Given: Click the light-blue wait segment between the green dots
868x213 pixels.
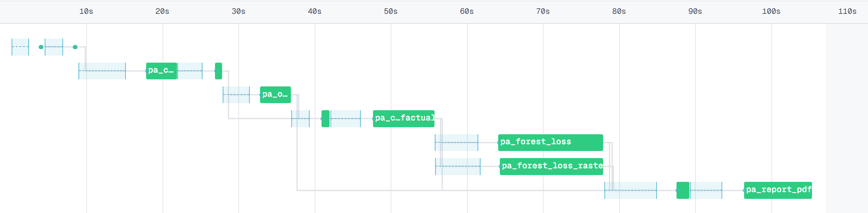Looking at the screenshot, I should pyautogui.click(x=54, y=47).
